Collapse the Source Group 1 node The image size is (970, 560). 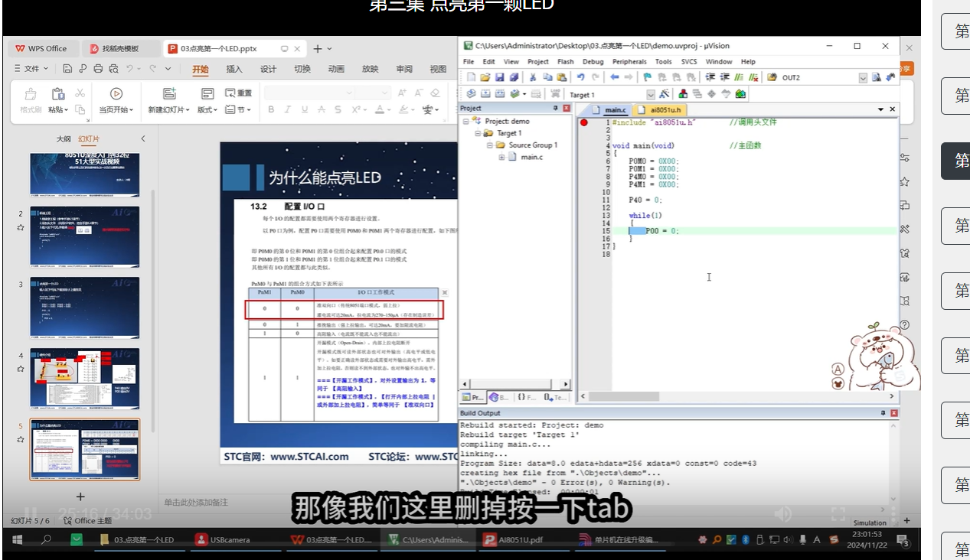(x=489, y=145)
